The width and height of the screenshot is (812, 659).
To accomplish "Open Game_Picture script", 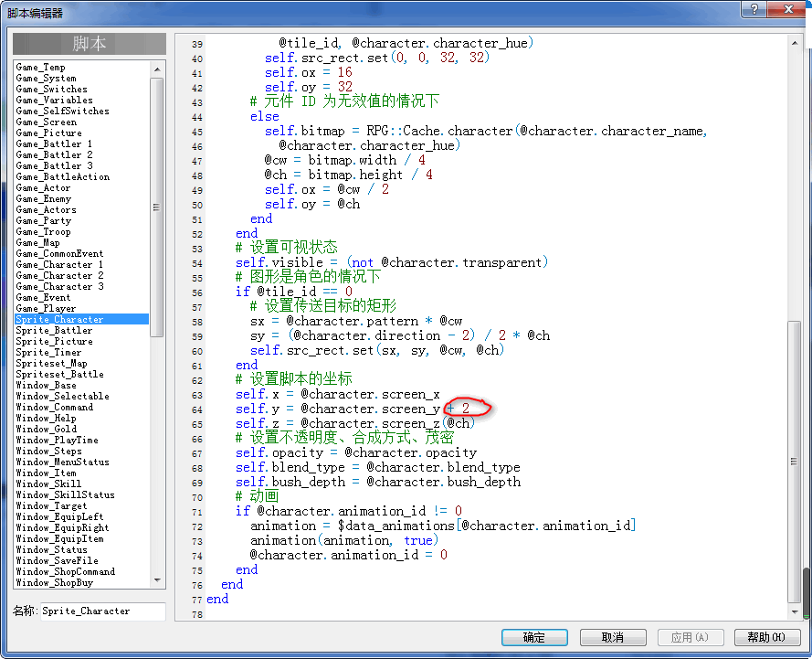I will (48, 133).
